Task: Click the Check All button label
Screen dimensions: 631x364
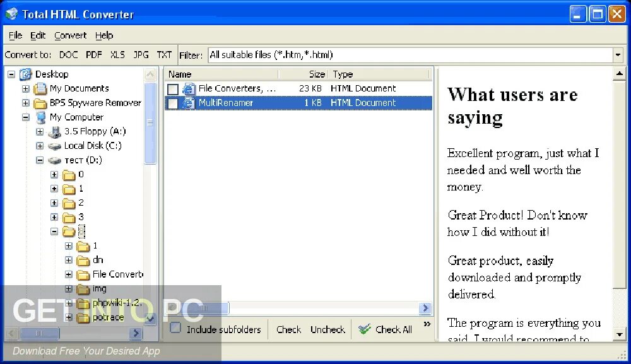Action: tap(394, 329)
